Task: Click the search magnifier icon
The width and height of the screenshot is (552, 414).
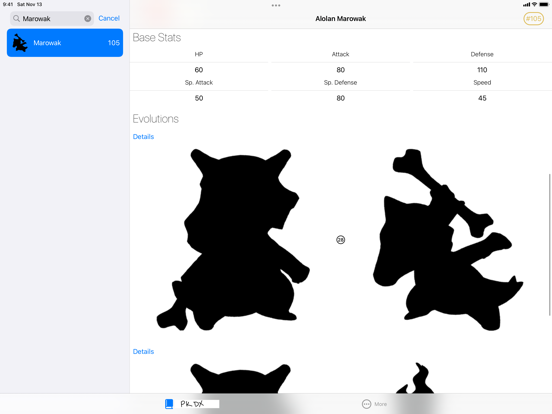Action: point(16,18)
